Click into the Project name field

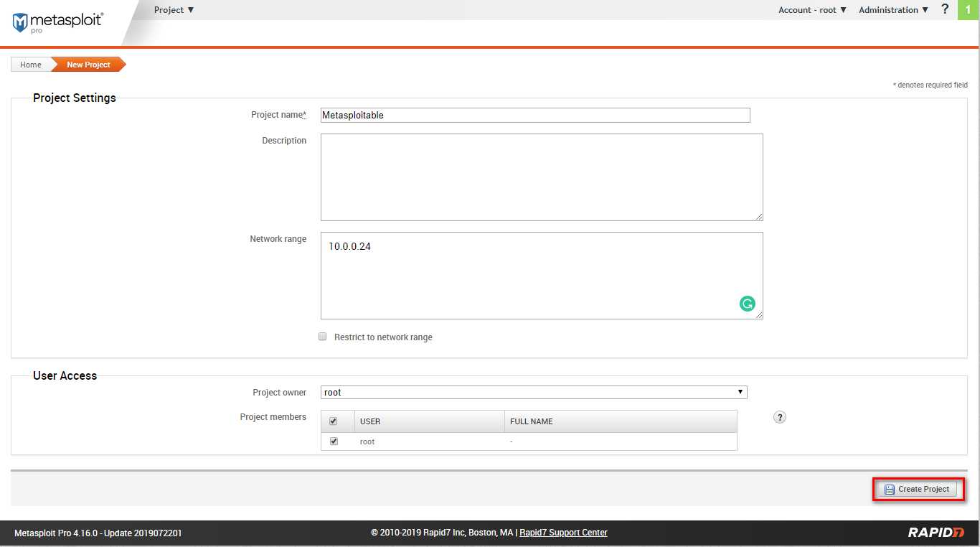(535, 115)
